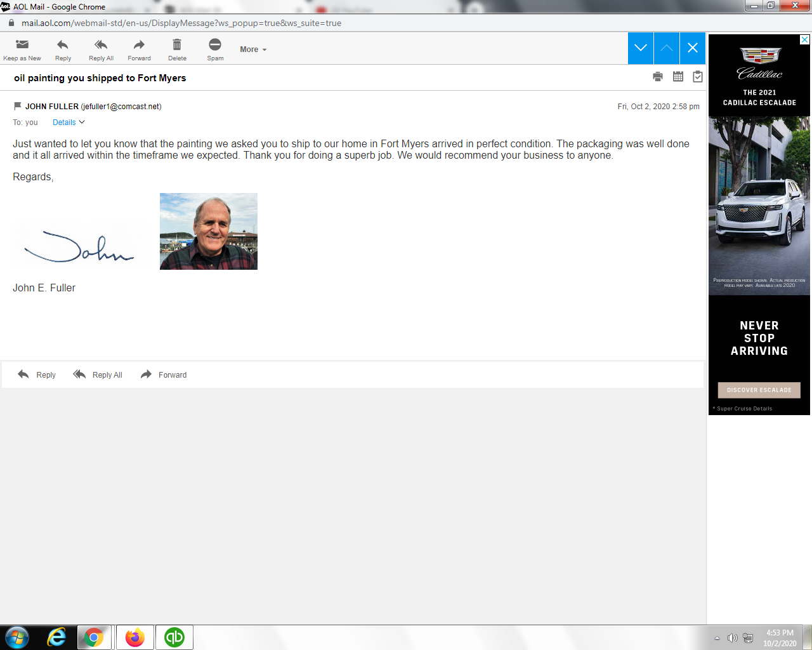This screenshot has height=650, width=812.
Task: Toggle the flag next to JOHN FULLER
Action: point(17,106)
